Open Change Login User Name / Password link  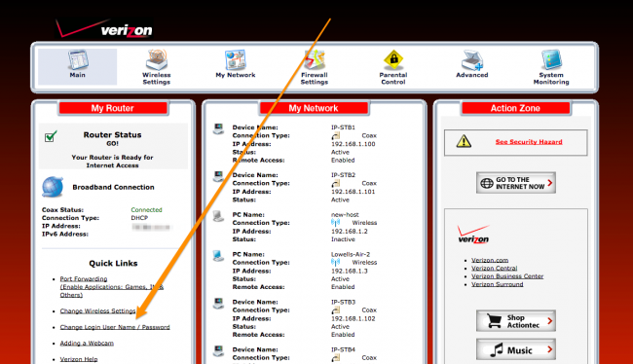click(115, 327)
